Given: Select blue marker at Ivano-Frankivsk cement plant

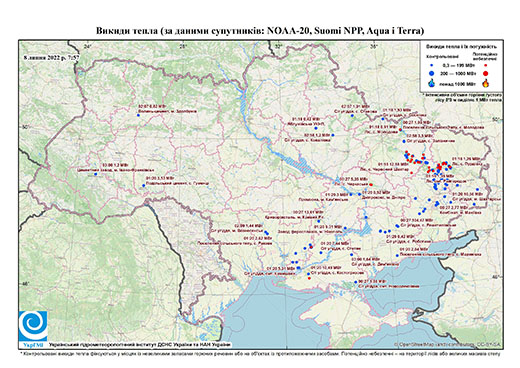Looking at the screenshot, I should tap(95, 174).
